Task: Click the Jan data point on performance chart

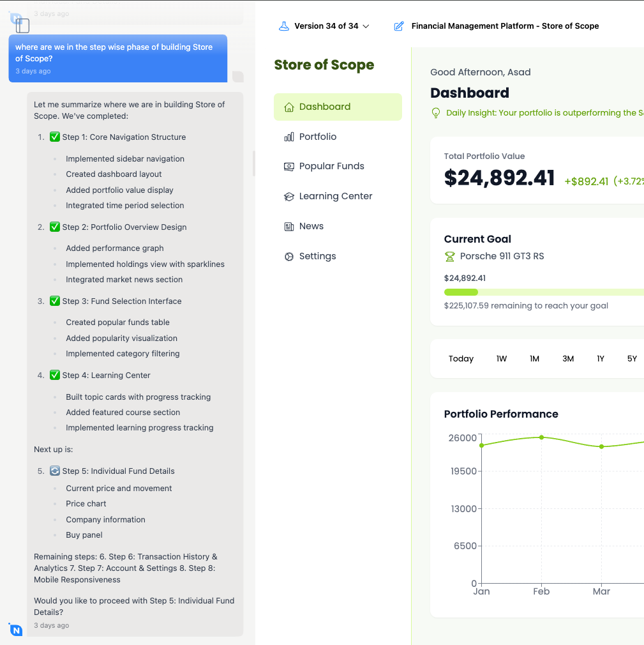Action: coord(481,446)
